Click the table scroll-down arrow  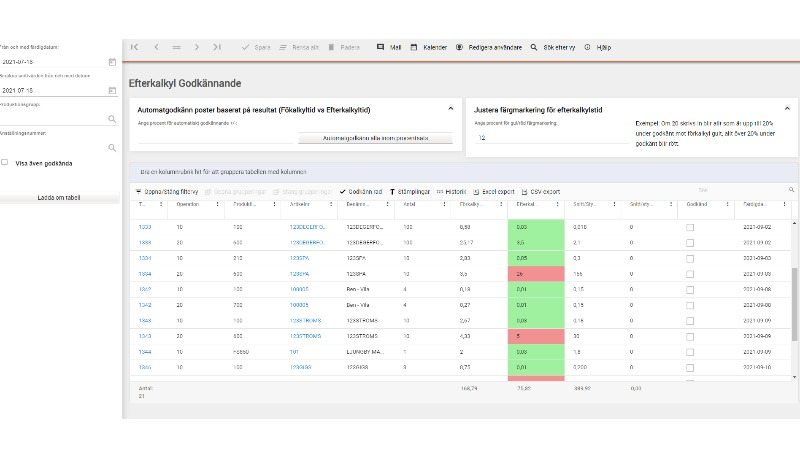pyautogui.click(x=794, y=377)
